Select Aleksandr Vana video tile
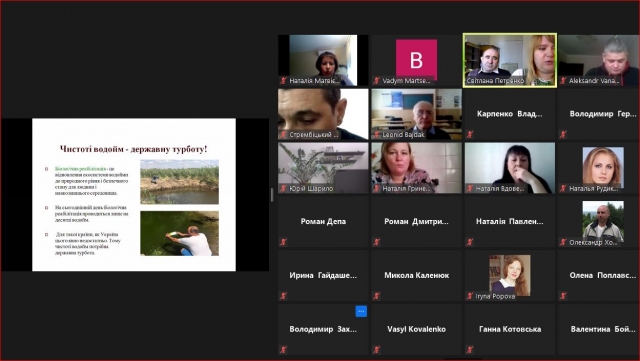The image size is (640, 361). click(599, 60)
